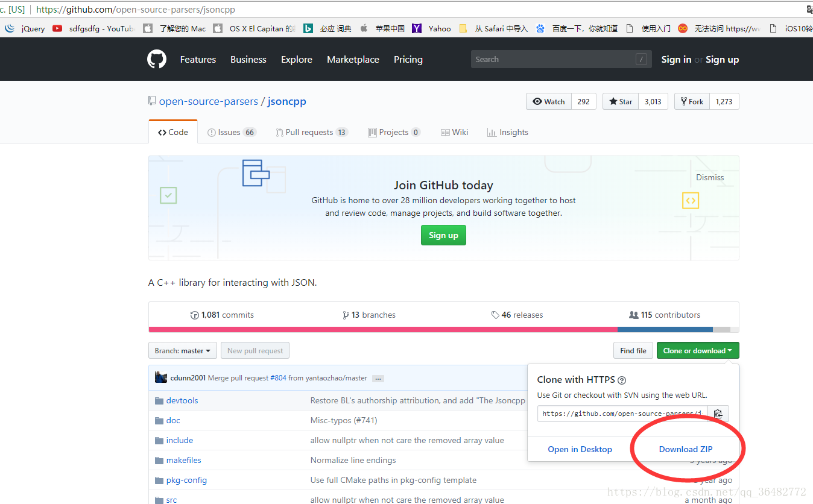The image size is (813, 504).
Task: Open the Issues tab
Action: pyautogui.click(x=232, y=132)
